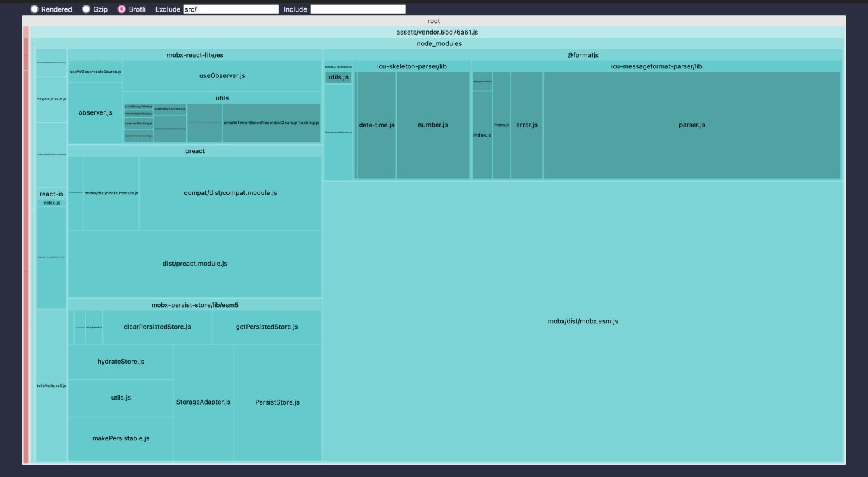This screenshot has width=868, height=477.
Task: Select createTimerBasedReactionCleanupTracking.js block
Action: 271,123
